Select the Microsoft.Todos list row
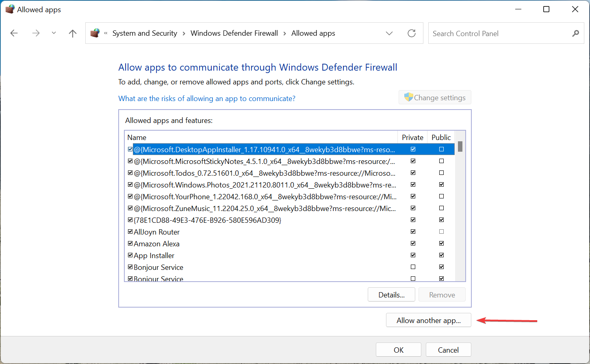Viewport: 590px width, 364px height. [x=290, y=173]
